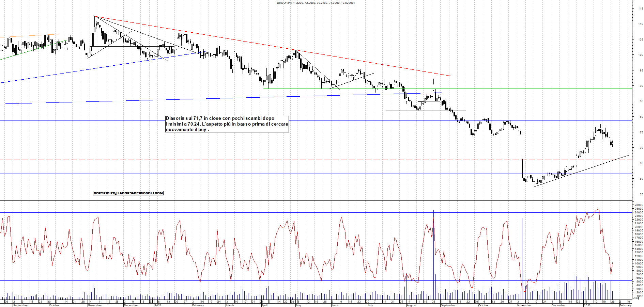The width and height of the screenshot is (644, 307).
Task: Select the 2025 year label
Action: (158, 305)
